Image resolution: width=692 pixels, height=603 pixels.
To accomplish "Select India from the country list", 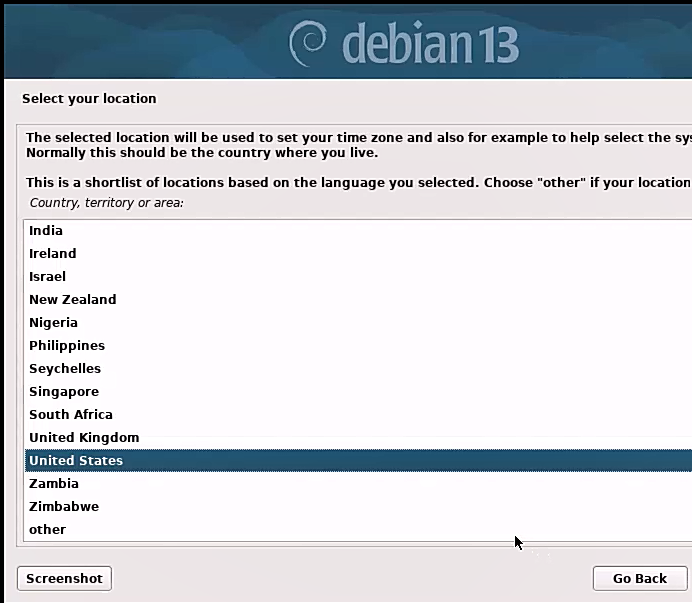I will 46,231.
